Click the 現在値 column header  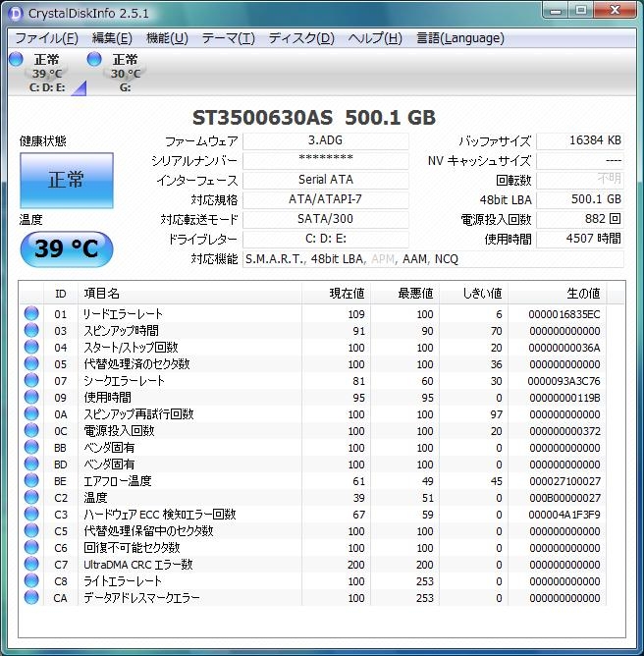tap(336, 294)
